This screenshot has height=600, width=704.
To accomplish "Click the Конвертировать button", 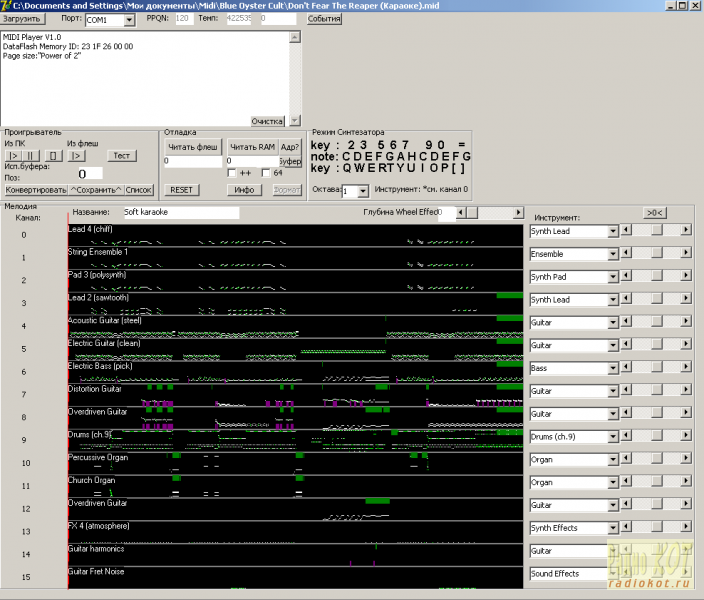I will tap(36, 190).
